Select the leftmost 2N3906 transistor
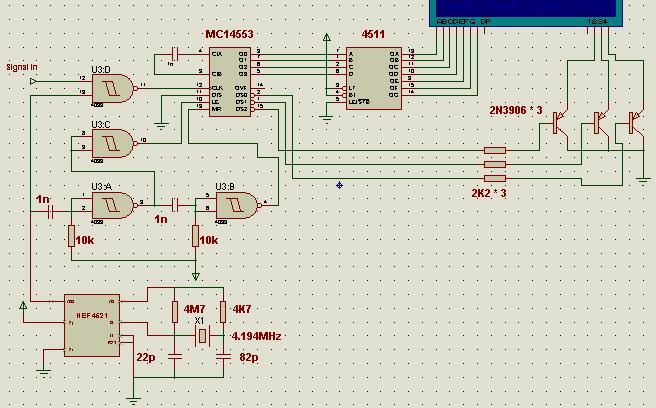656x408 pixels. (x=559, y=124)
